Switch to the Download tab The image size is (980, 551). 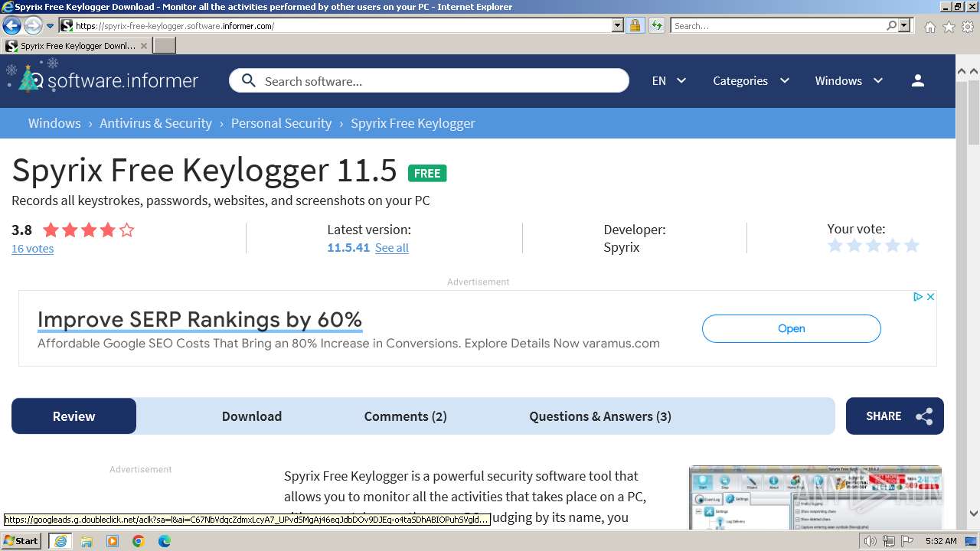coord(252,416)
